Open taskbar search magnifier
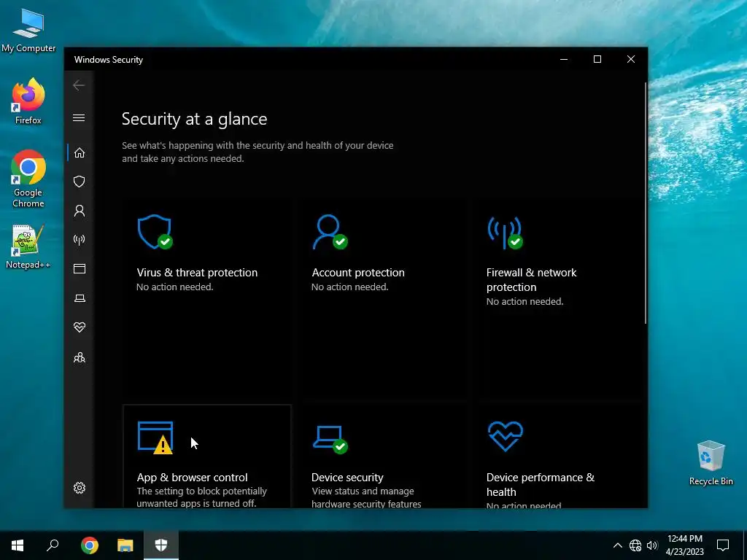Viewport: 747px width, 560px height. [x=53, y=545]
